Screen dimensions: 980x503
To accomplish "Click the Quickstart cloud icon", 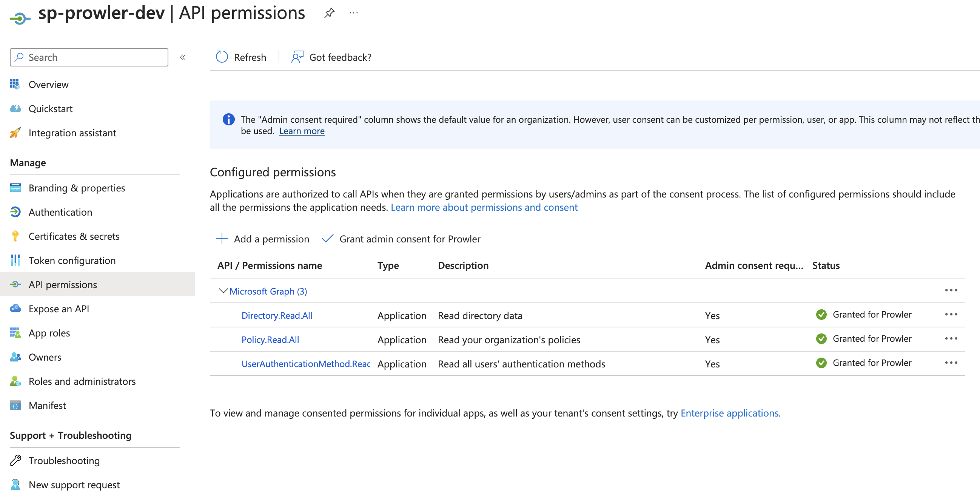I will point(15,108).
